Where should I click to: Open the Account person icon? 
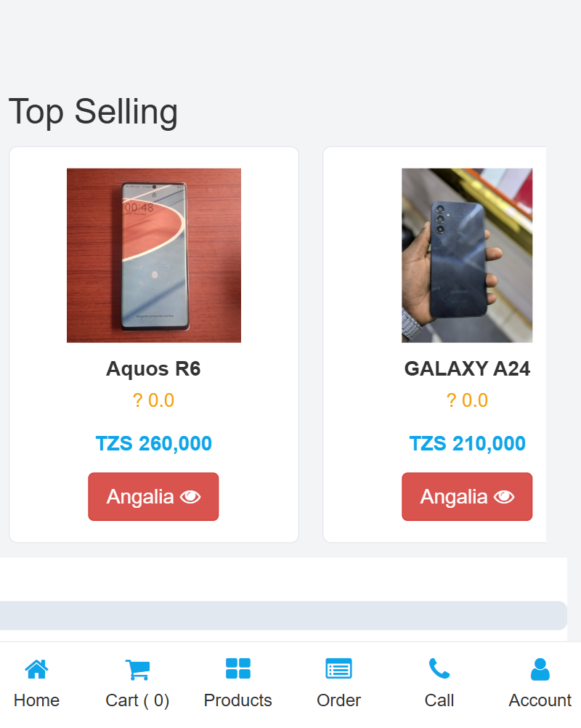(540, 668)
